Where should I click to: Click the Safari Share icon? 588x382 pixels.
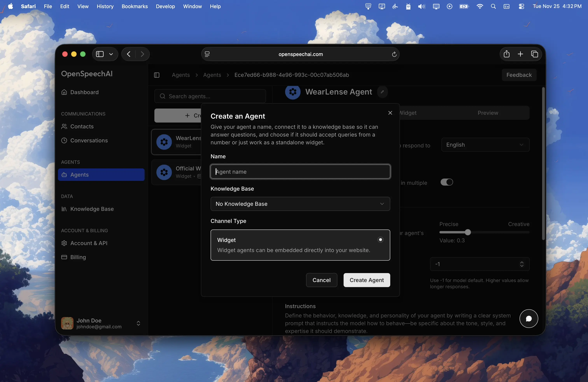coord(507,54)
